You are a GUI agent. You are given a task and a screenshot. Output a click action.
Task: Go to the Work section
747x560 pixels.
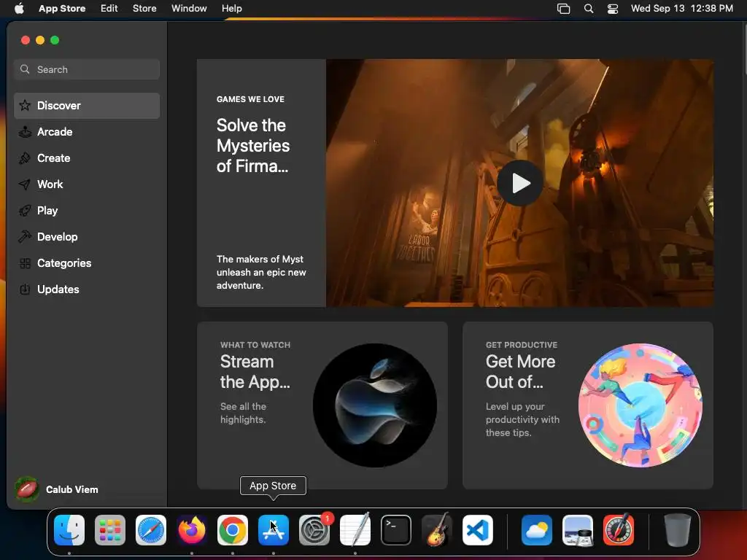click(x=87, y=184)
